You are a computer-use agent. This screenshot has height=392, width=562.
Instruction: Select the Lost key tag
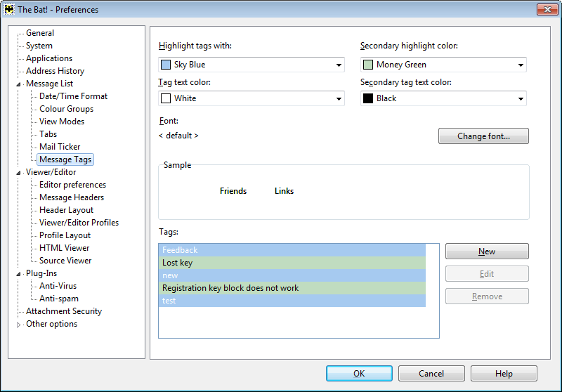(x=292, y=263)
